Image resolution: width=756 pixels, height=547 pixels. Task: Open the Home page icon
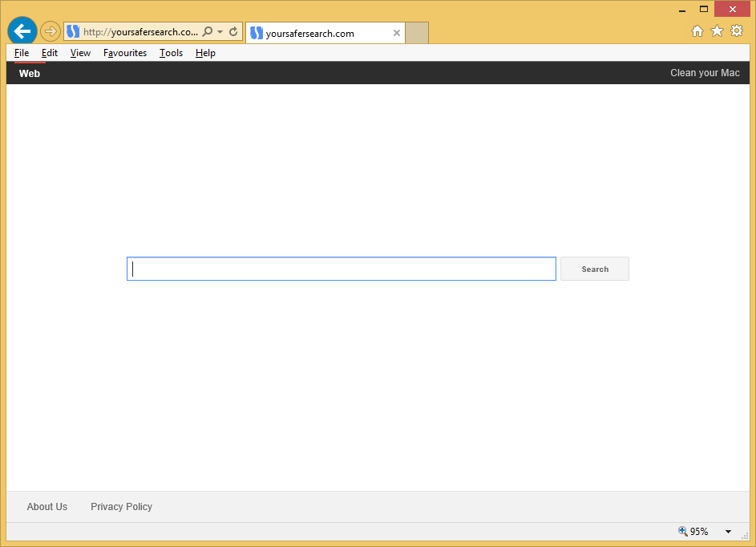(697, 31)
